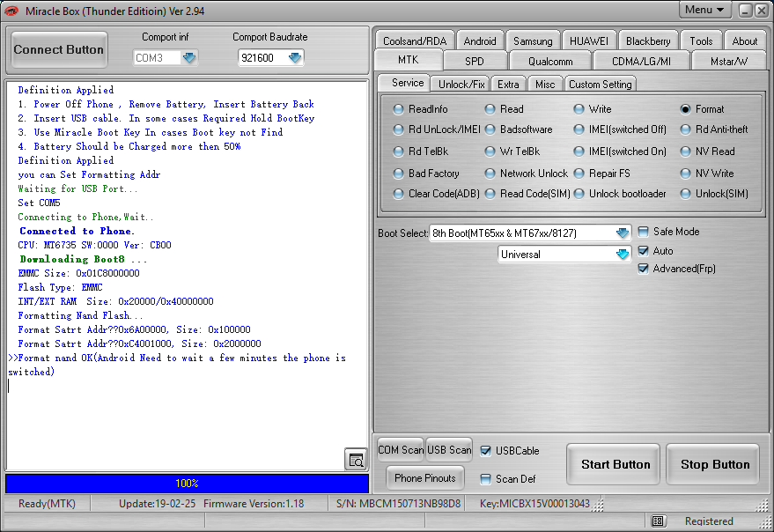This screenshot has height=532, width=774.
Task: Open the About tab
Action: point(744,41)
